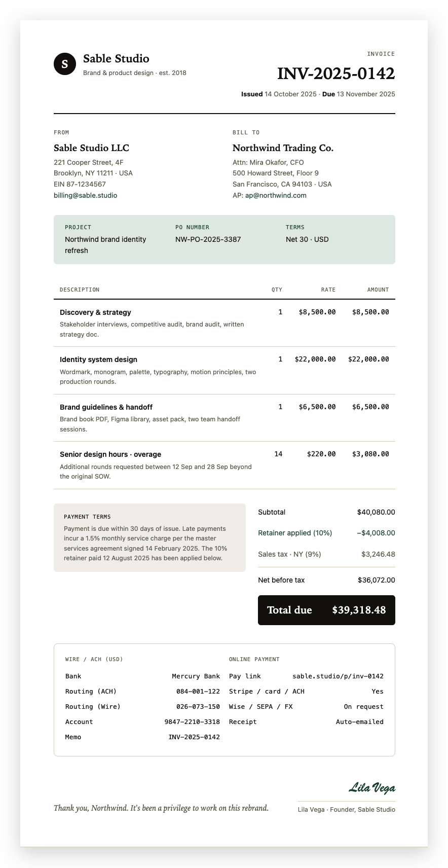Click the account number 9847-2210-3318
Image resolution: width=448 pixels, height=868 pixels.
pyautogui.click(x=192, y=722)
